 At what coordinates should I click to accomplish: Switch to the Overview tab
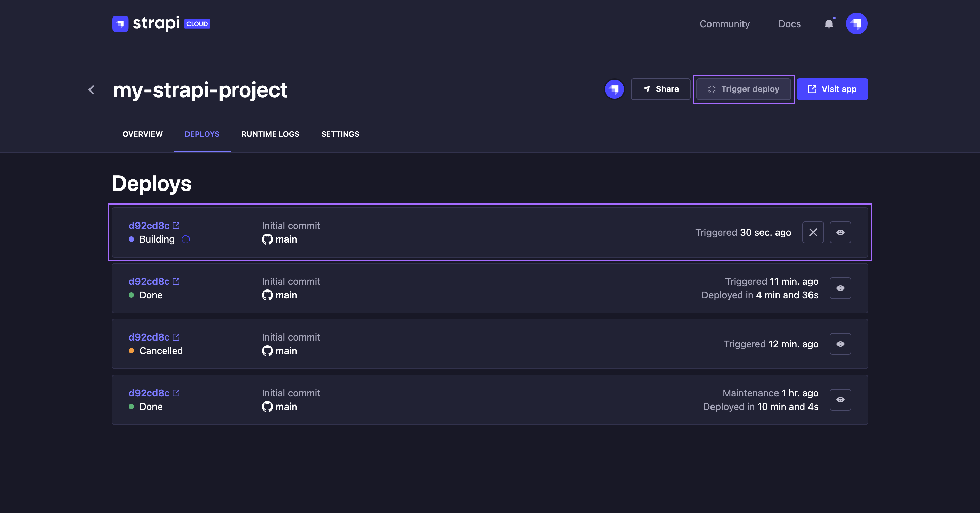click(x=142, y=134)
